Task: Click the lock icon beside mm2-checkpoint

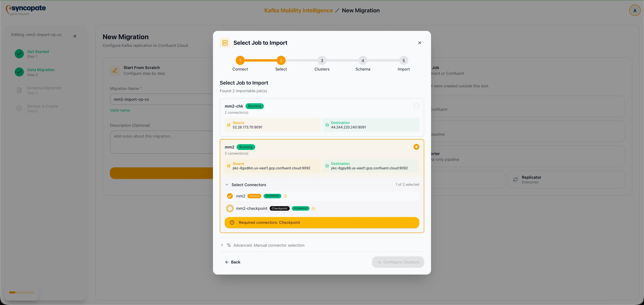Action: (314, 209)
